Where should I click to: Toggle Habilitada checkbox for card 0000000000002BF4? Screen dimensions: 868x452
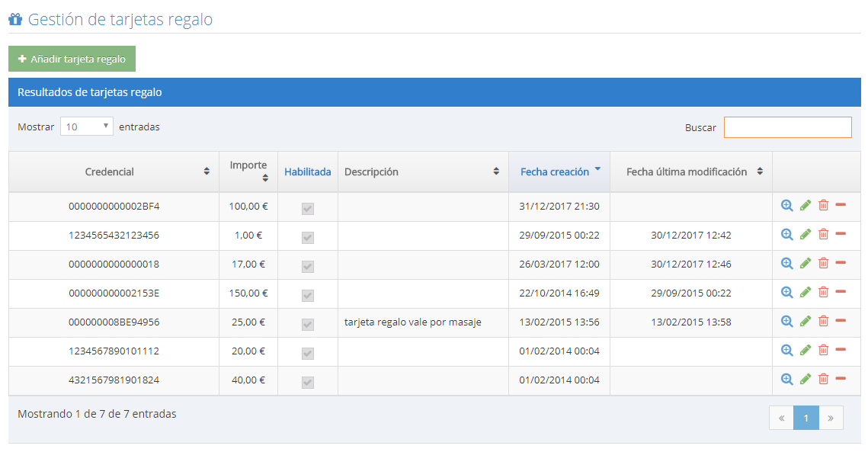[x=308, y=208]
